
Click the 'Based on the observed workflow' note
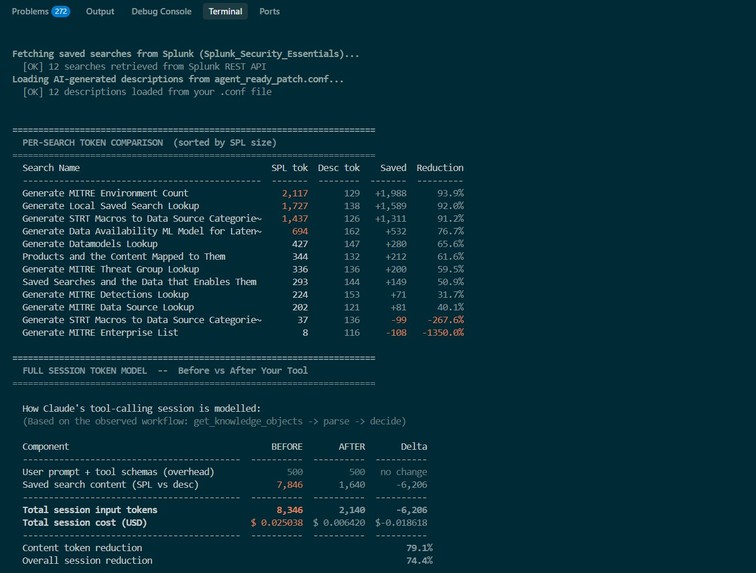[214, 421]
